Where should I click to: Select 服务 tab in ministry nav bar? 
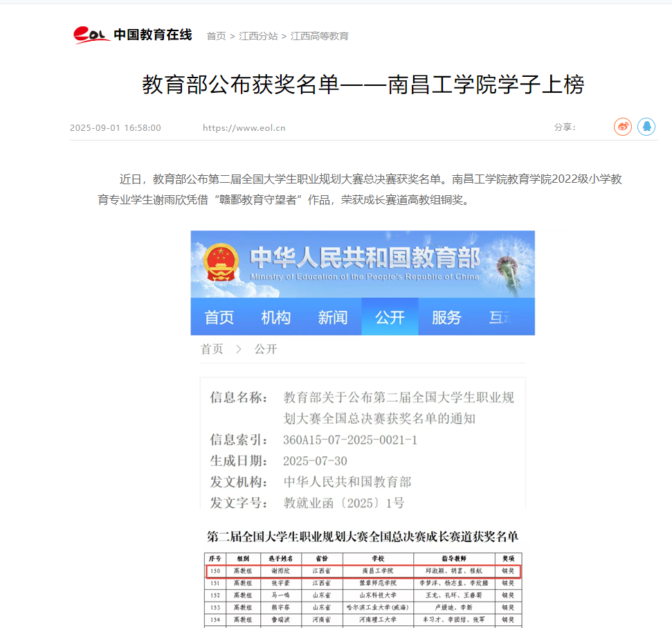446,317
